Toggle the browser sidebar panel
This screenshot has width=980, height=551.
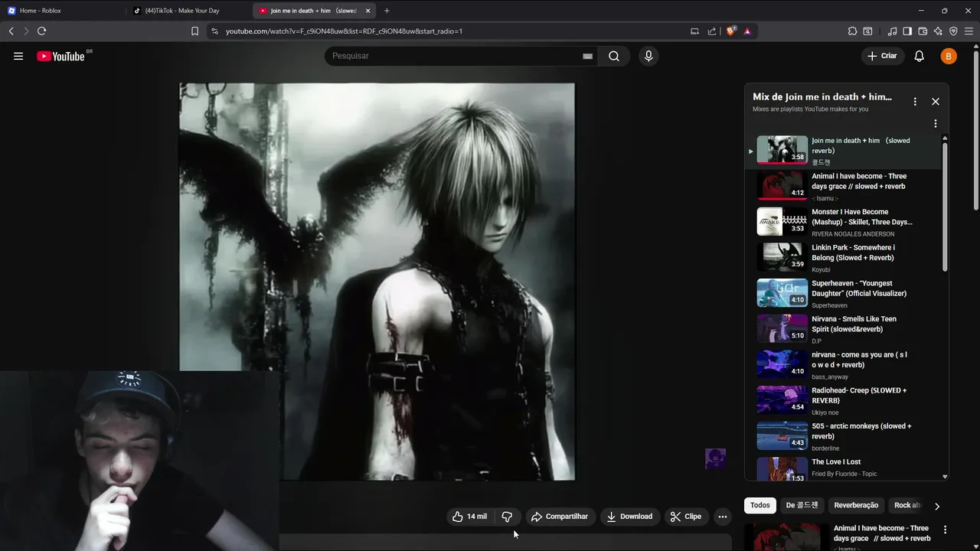(907, 31)
